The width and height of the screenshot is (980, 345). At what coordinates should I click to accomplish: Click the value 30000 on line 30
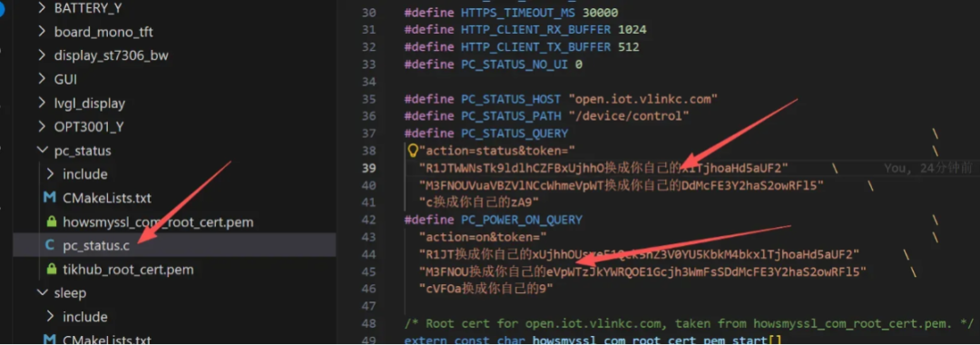point(600,13)
